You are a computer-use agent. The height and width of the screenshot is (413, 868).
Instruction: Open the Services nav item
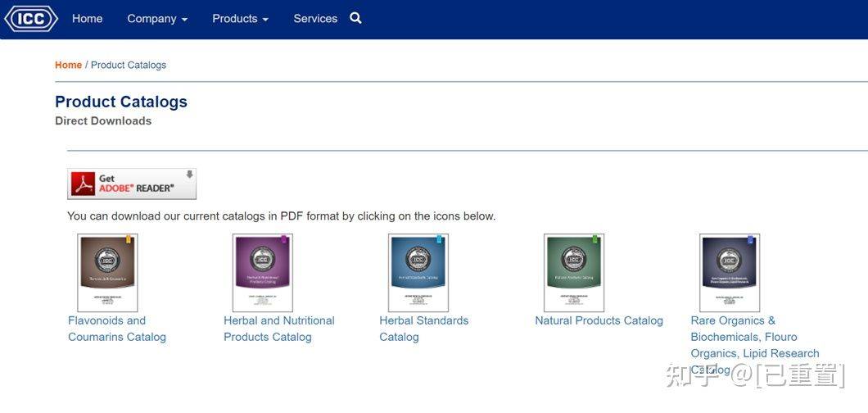click(315, 18)
